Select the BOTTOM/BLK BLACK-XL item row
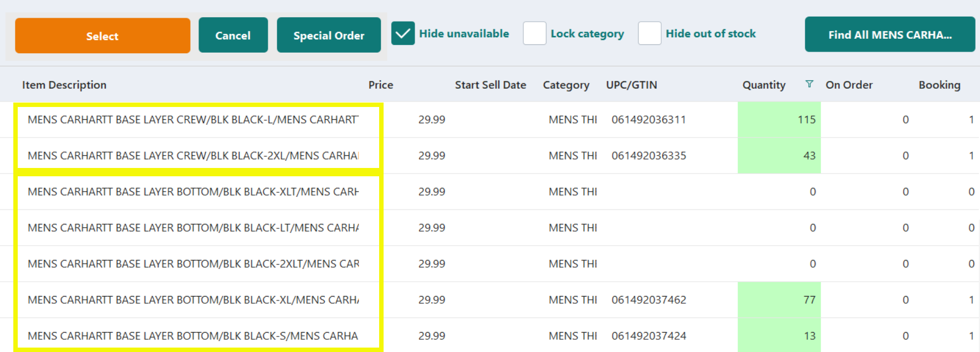980x352 pixels. [x=490, y=300]
